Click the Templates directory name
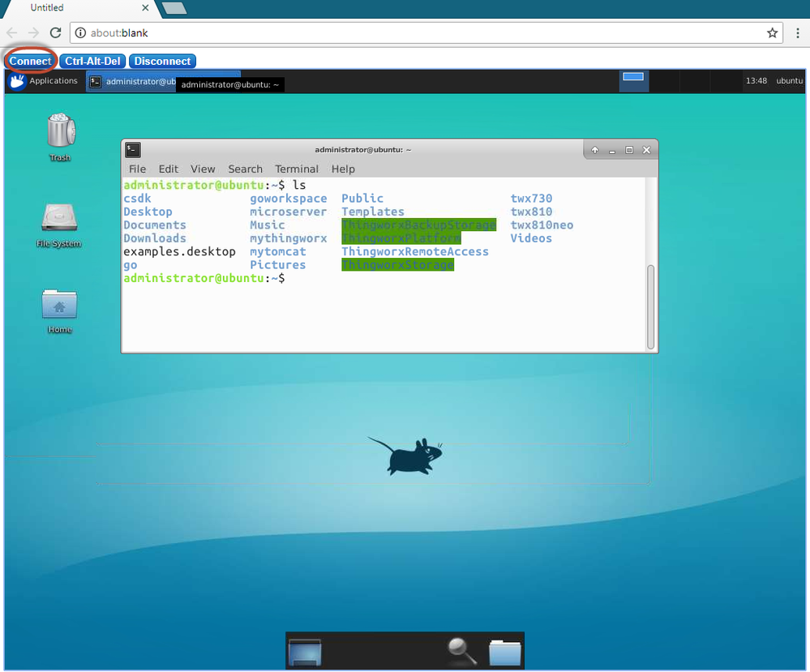This screenshot has height=672, width=810. 373,212
